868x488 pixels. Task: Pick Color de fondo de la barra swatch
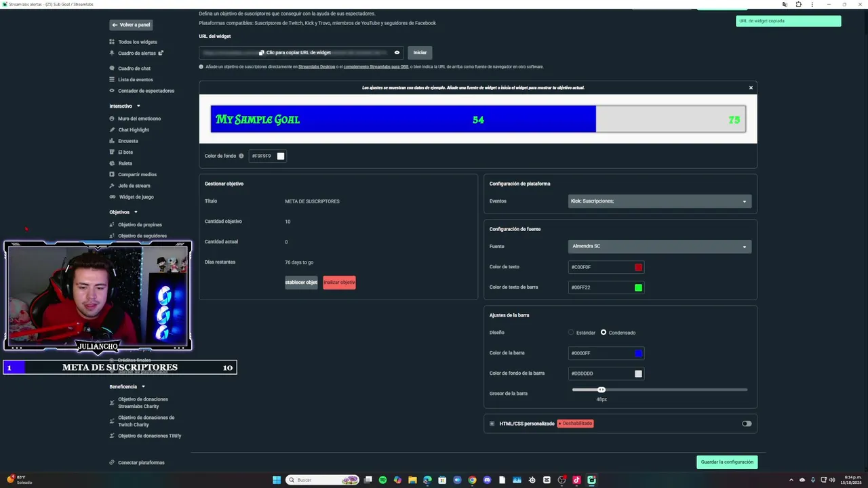click(638, 373)
